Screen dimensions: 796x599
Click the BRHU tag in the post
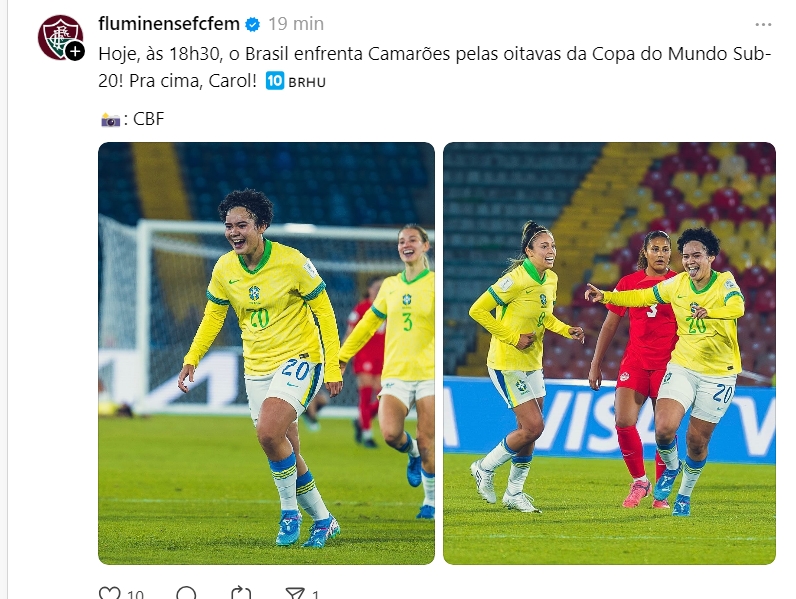pos(307,82)
